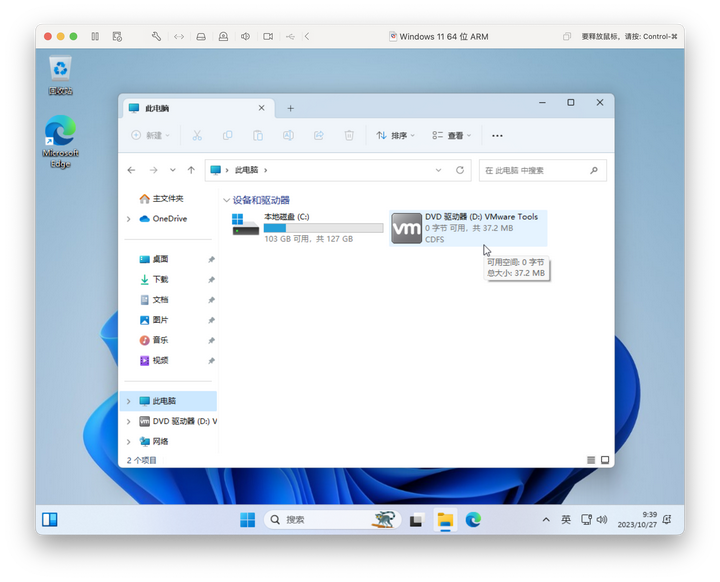This screenshot has height=582, width=720.
Task: Open the 排序 sort dropdown
Action: (395, 136)
